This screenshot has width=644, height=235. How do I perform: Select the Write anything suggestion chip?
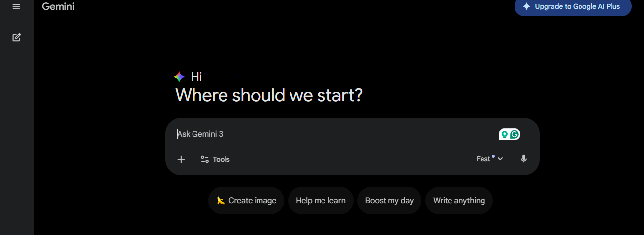459,201
